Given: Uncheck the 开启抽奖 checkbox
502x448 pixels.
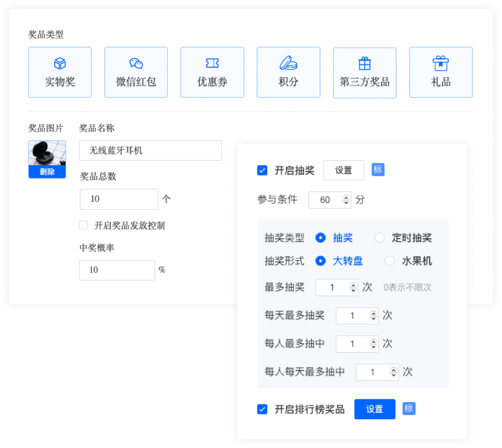Looking at the screenshot, I should (262, 170).
